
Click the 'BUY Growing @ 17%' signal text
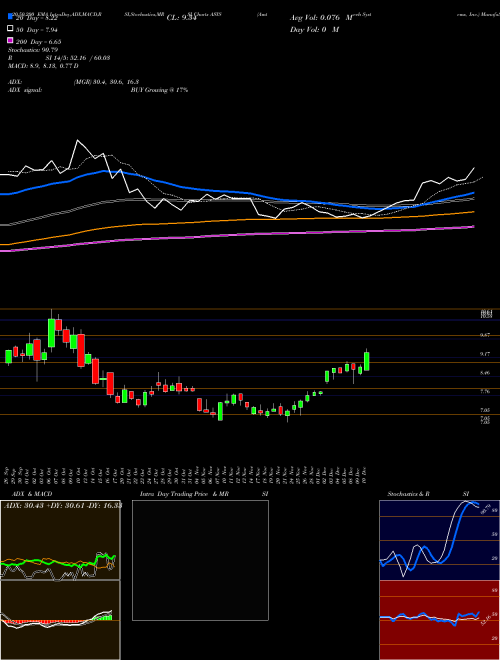pos(159,90)
